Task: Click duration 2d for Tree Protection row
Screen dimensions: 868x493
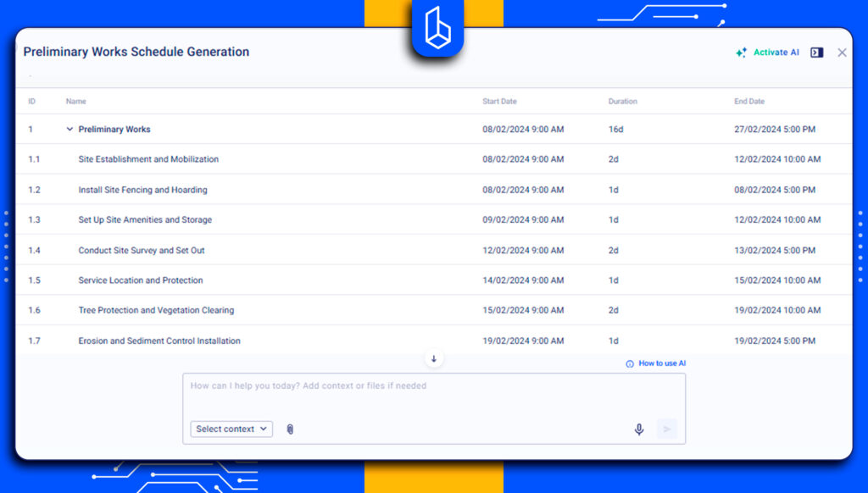Action: pos(614,310)
